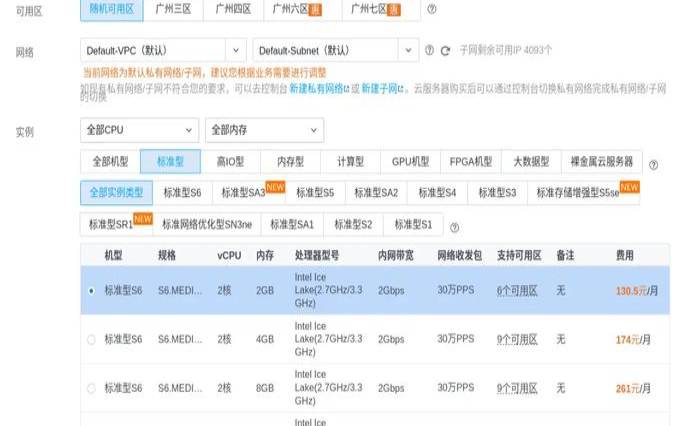Open help icon after 标准型S1 tab

454,227
